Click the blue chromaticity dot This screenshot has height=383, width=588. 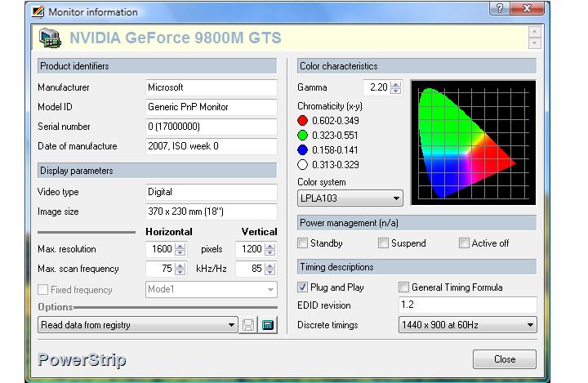(303, 149)
